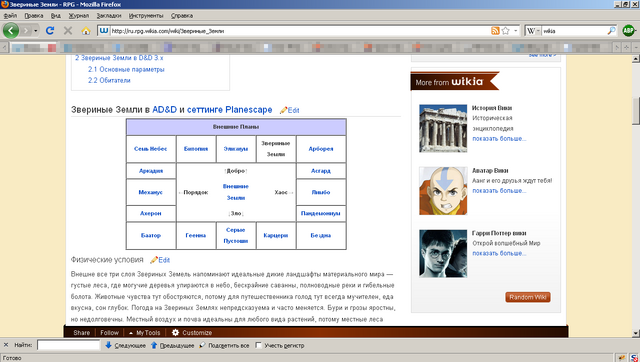Open Лимбо in the planes table
The width and height of the screenshot is (640, 362).
pos(321,192)
